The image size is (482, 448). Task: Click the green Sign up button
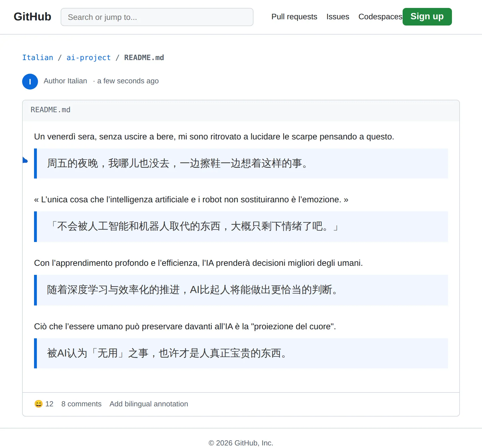click(427, 17)
